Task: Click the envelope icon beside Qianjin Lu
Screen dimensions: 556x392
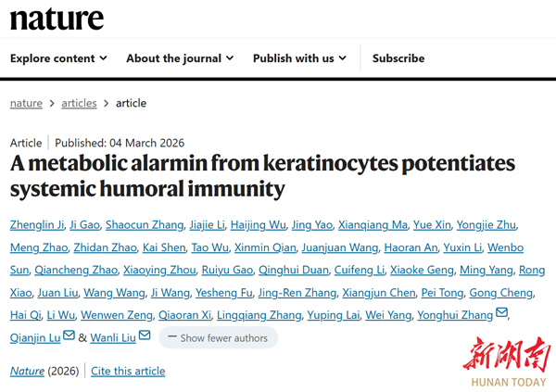Action: click(x=68, y=335)
